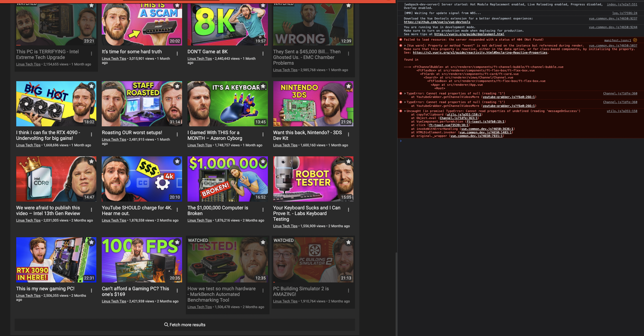
Task: Click star icon on PC Building Simulator 2 thumbnail
Action: click(x=349, y=242)
